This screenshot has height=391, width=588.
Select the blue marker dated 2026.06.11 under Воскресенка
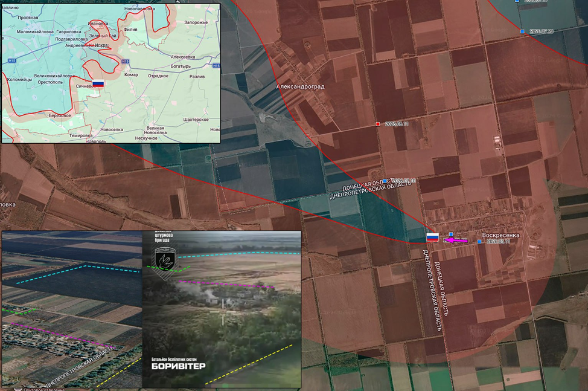click(479, 242)
